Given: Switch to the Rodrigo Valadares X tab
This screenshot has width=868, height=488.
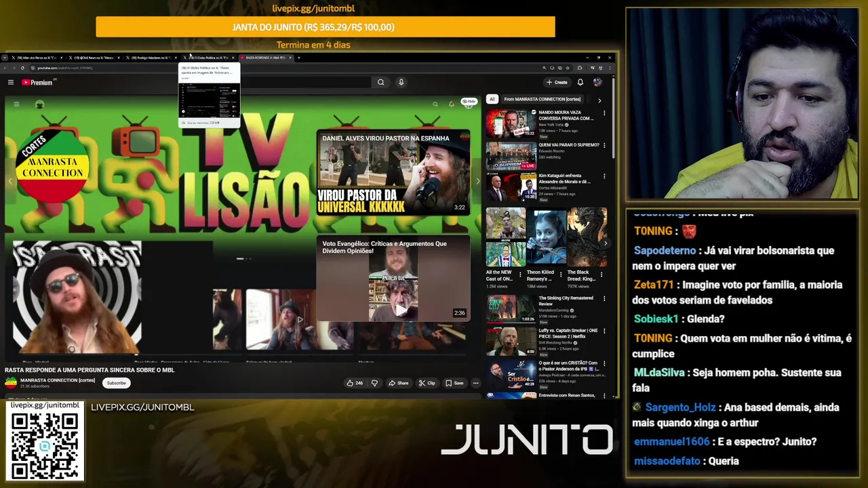Looking at the screenshot, I should point(151,58).
